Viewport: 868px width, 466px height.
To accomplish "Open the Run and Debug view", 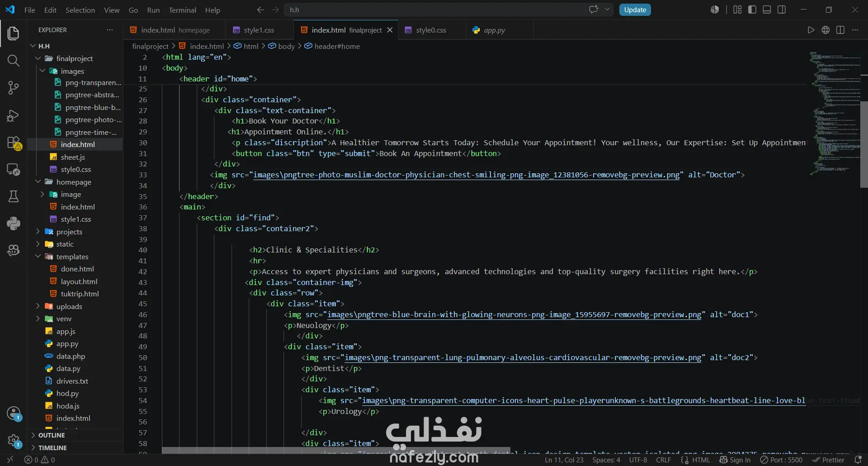I will (14, 116).
